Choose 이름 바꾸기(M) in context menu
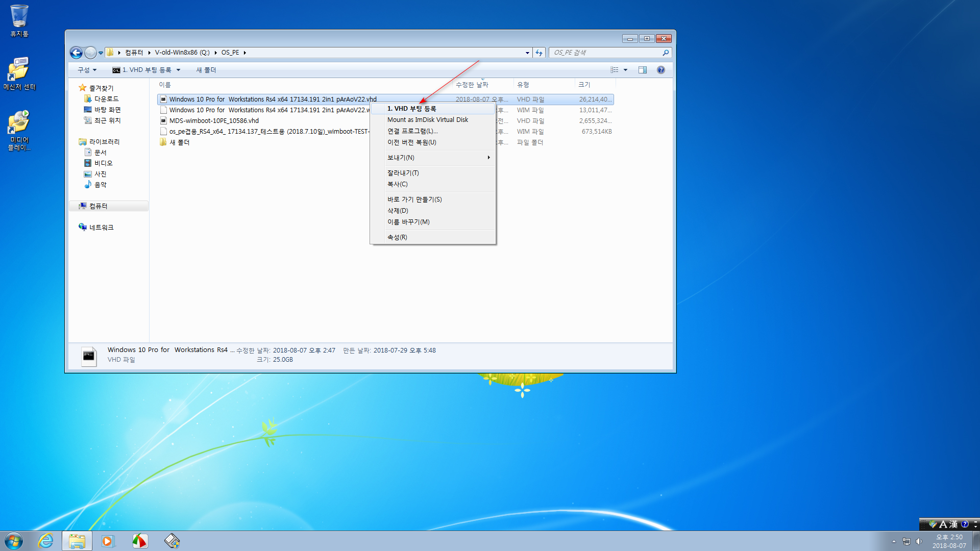Viewport: 980px width, 551px height. [433, 222]
